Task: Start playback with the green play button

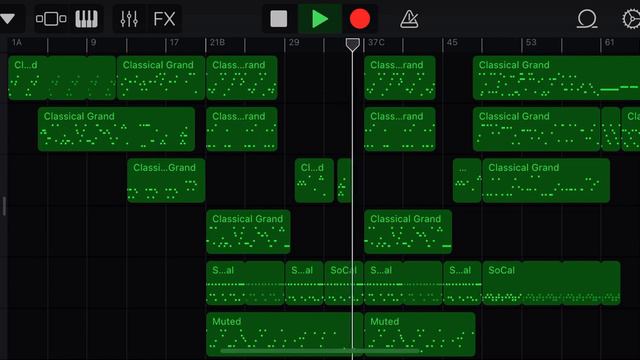Action: point(320,19)
